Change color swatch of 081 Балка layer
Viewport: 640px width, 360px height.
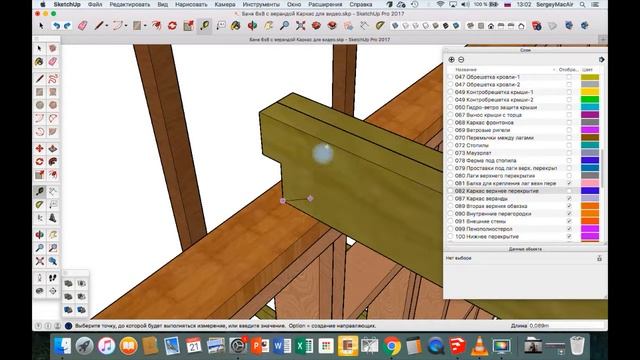coord(590,183)
